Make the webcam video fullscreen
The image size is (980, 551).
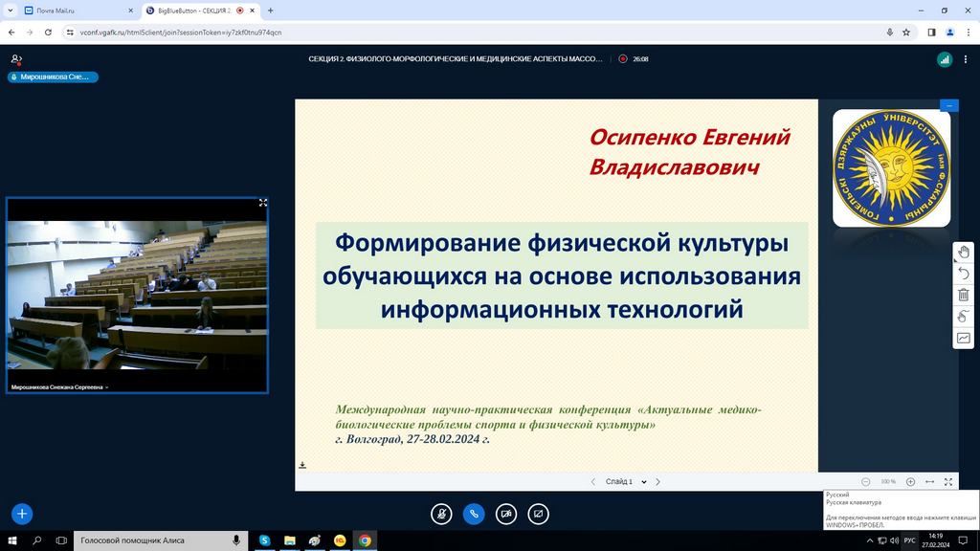262,203
